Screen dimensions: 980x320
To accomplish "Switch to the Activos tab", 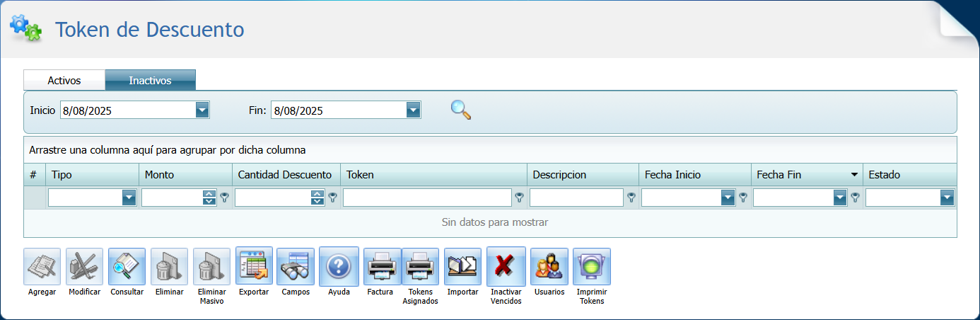I will click(64, 80).
